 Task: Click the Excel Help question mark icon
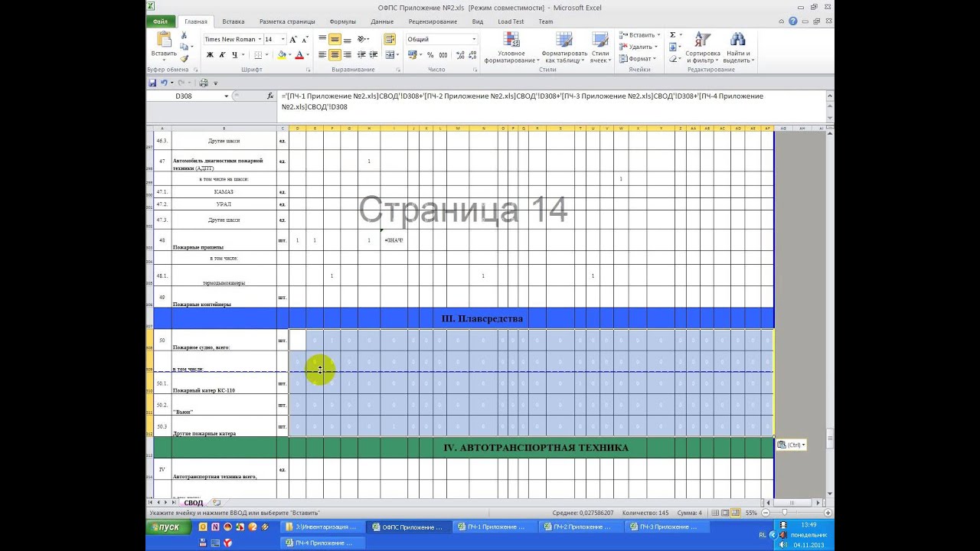tap(792, 21)
